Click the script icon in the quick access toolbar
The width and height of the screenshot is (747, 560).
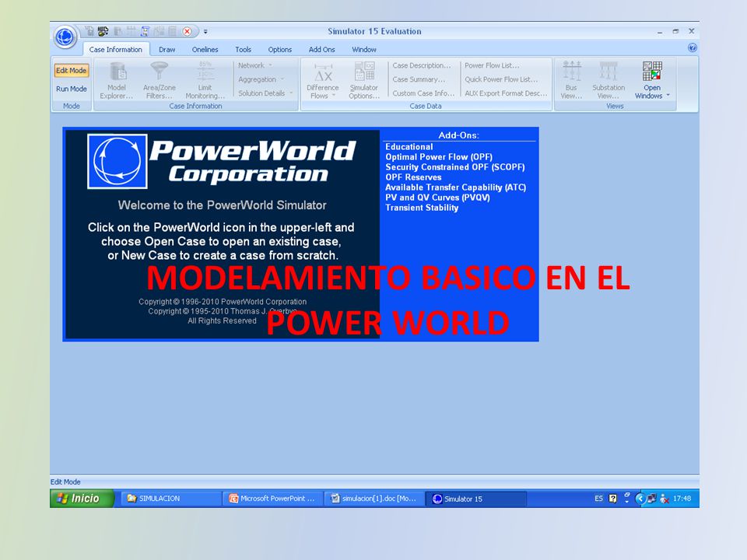point(146,32)
